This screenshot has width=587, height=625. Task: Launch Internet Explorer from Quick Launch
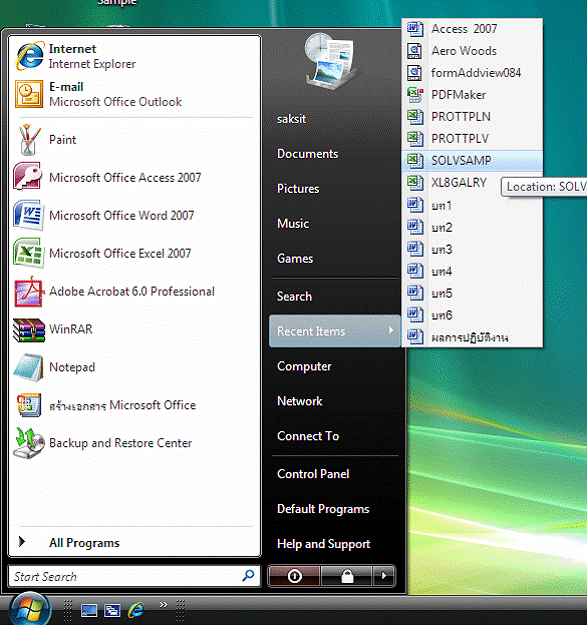(135, 610)
